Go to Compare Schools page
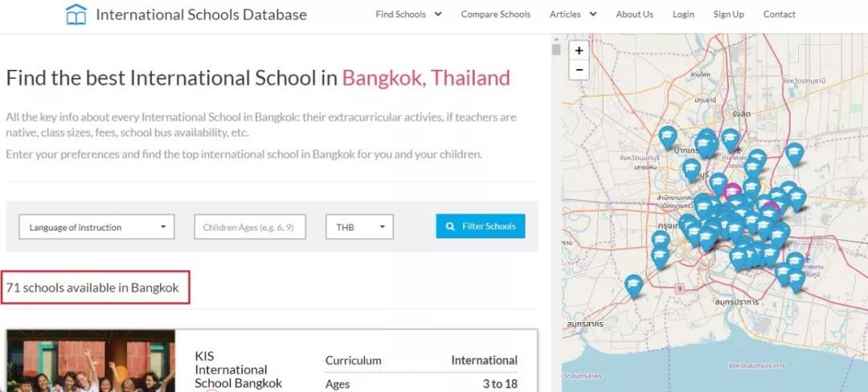 pos(495,14)
